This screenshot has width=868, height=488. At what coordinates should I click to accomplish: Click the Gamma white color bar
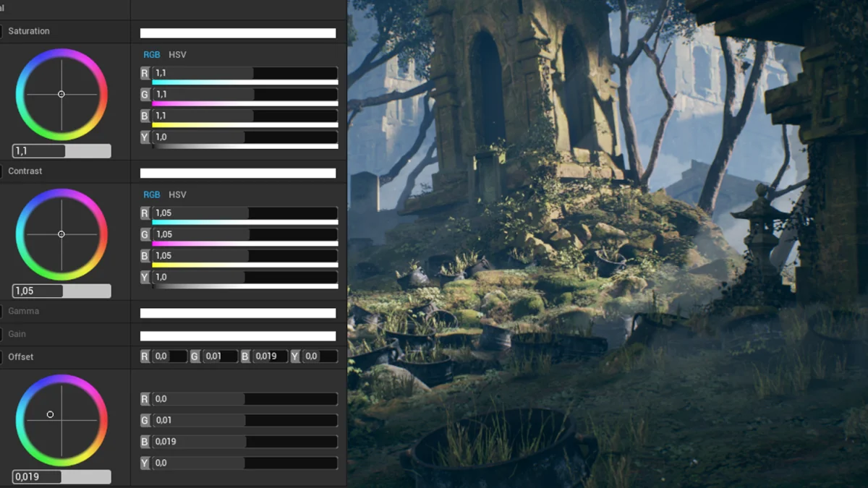tap(238, 313)
